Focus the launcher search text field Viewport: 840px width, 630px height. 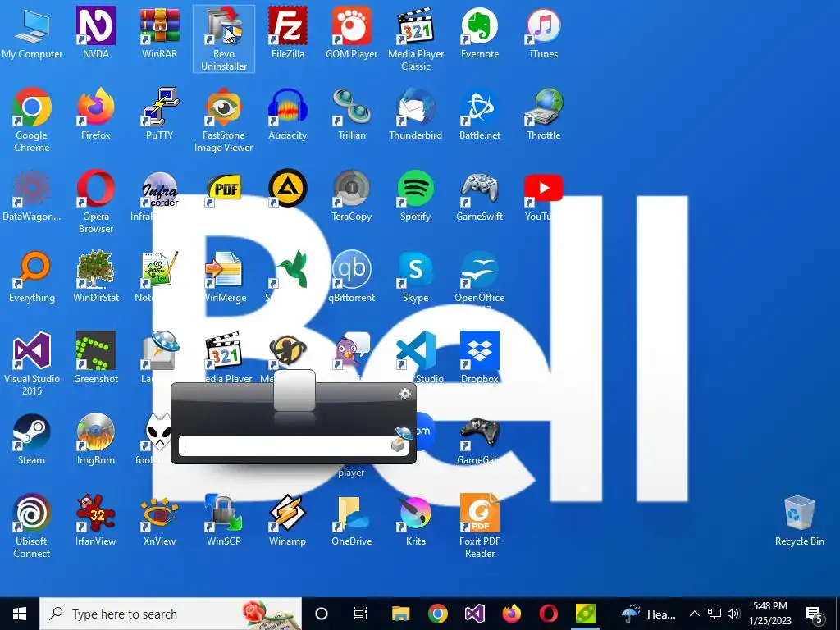[293, 445]
